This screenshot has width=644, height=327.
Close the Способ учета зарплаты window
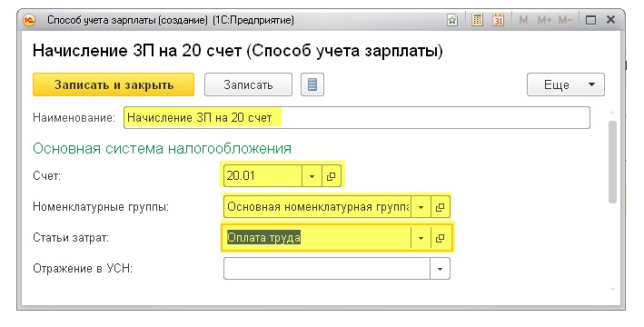tap(610, 19)
